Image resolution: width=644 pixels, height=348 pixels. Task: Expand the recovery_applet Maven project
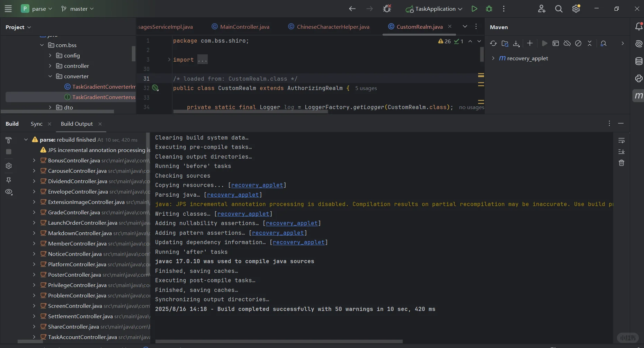[x=493, y=58]
